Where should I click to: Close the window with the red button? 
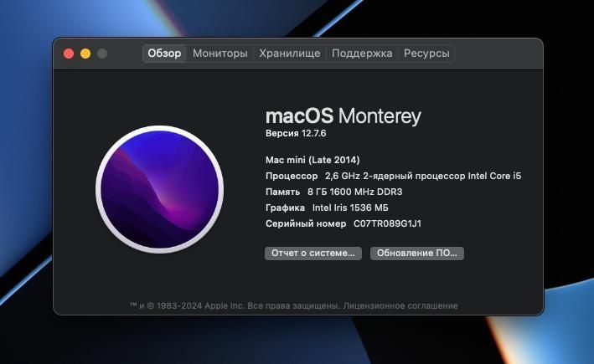pos(69,54)
